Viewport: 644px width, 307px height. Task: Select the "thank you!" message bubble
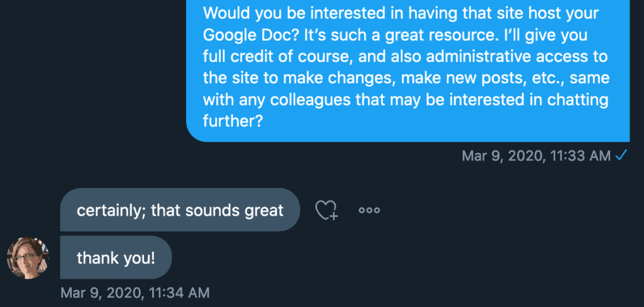pos(116,257)
